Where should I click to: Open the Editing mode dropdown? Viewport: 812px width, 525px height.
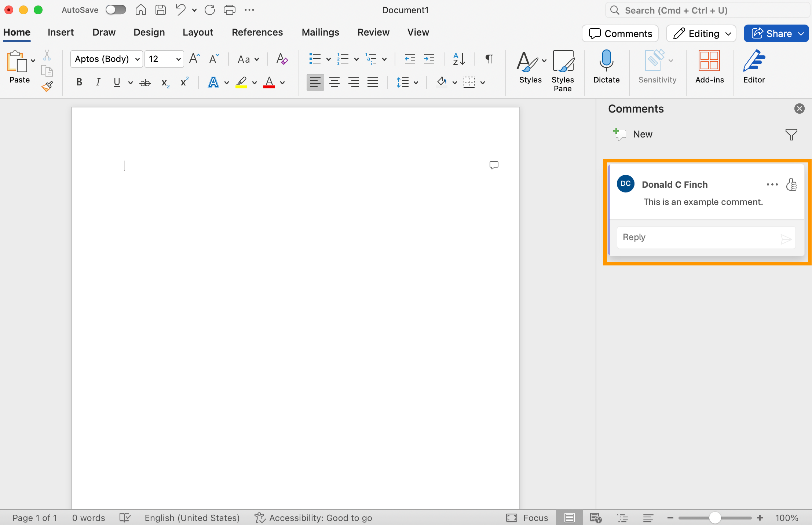point(701,34)
